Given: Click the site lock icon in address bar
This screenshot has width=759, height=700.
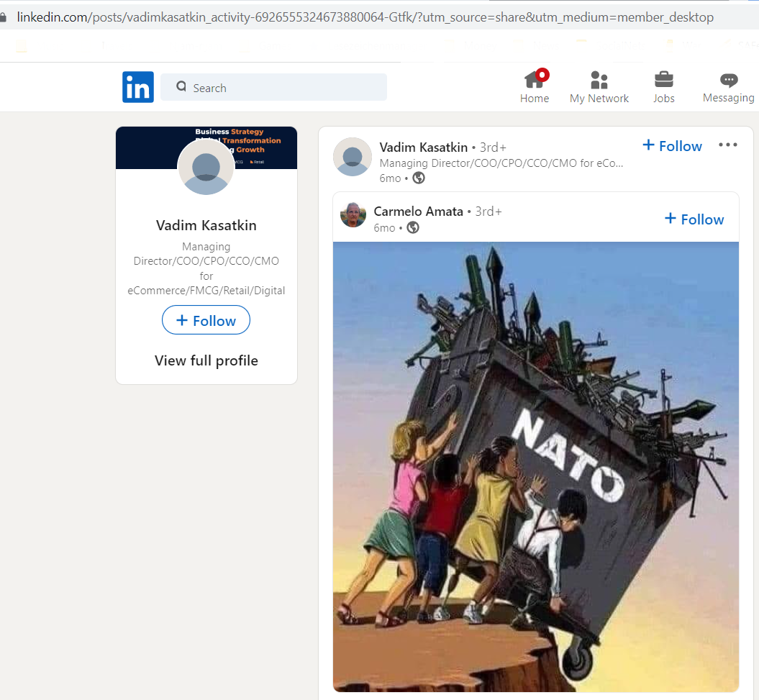Looking at the screenshot, I should coord(4,17).
